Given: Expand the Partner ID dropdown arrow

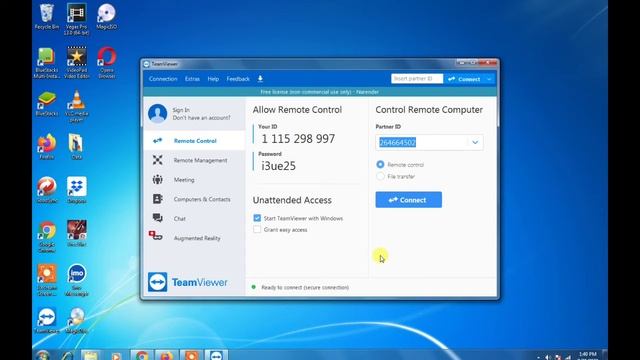Looking at the screenshot, I should 475,142.
